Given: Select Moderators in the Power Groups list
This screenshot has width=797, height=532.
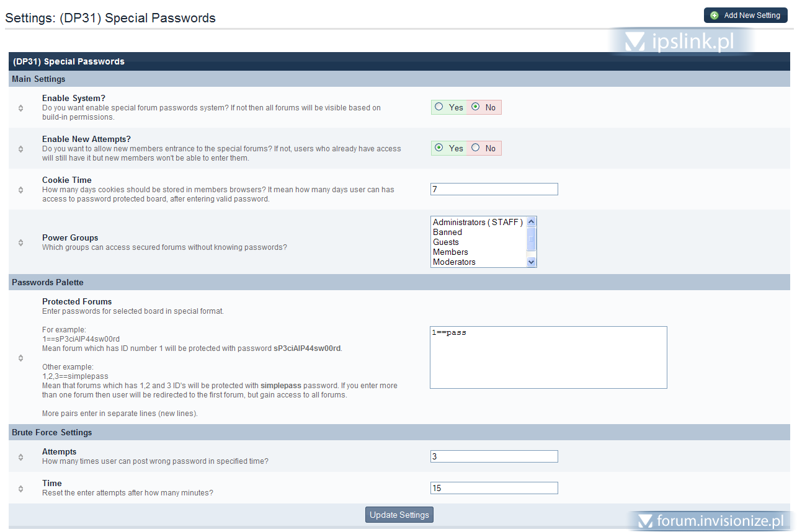Looking at the screenshot, I should pos(454,262).
